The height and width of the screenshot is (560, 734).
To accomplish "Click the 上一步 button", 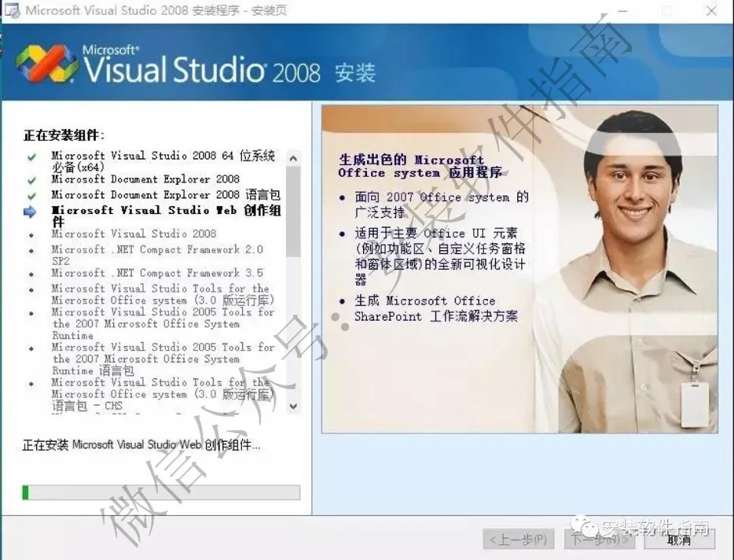I will click(x=519, y=540).
